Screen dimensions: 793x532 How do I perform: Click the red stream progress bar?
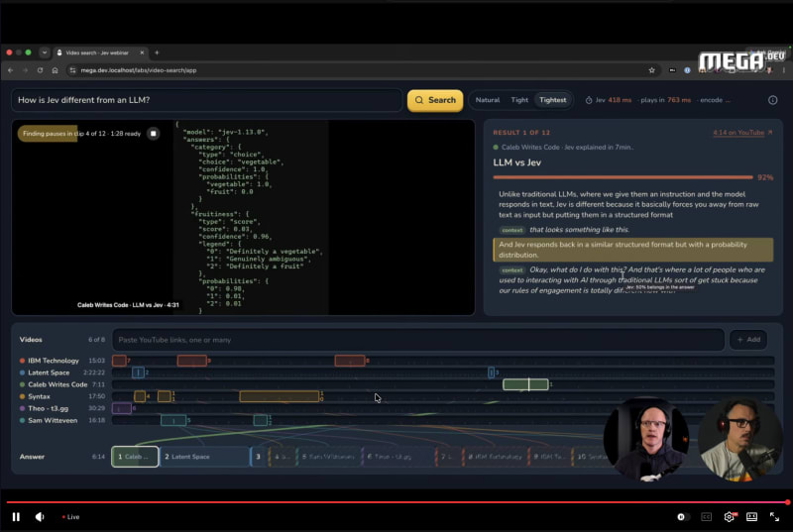[x=396, y=502]
